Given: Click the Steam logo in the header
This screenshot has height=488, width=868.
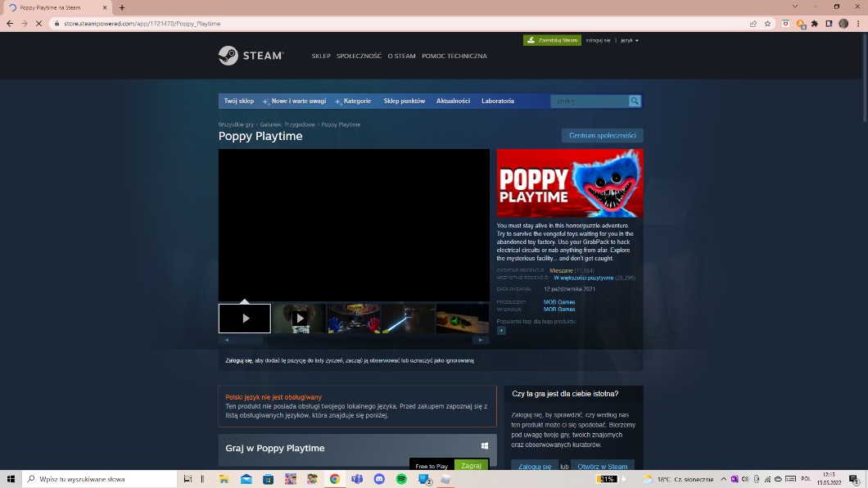Looking at the screenshot, I should pos(251,56).
